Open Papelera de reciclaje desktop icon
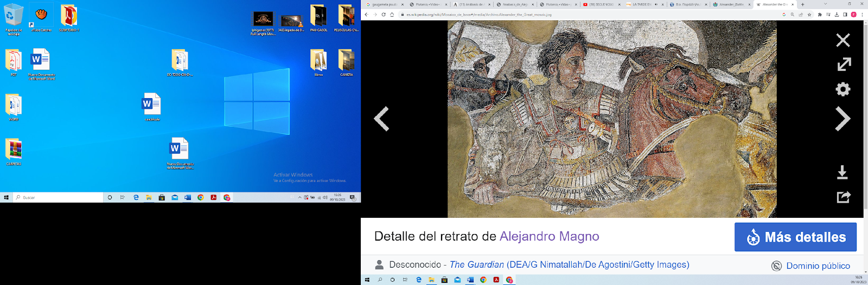Viewport: 868px width, 285px height. click(x=14, y=20)
